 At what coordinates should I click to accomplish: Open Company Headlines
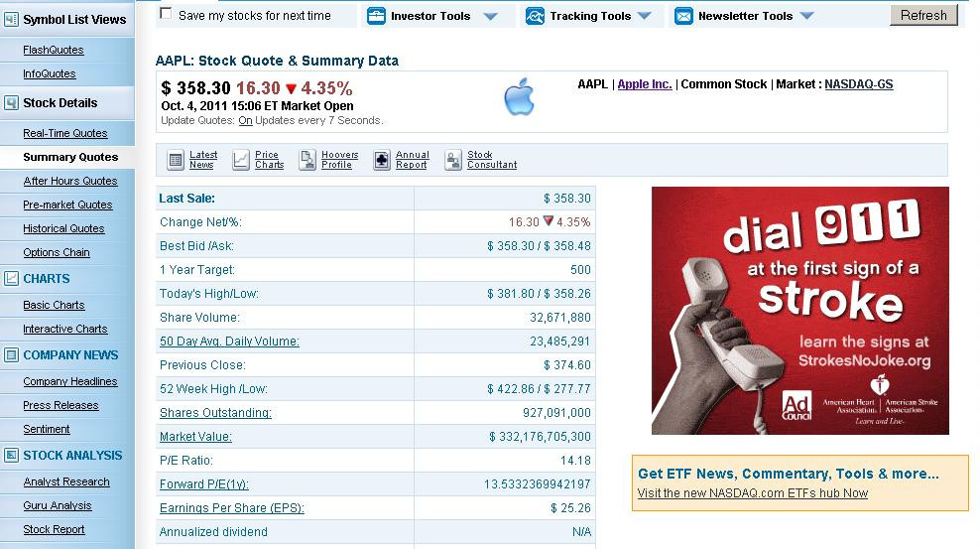70,381
